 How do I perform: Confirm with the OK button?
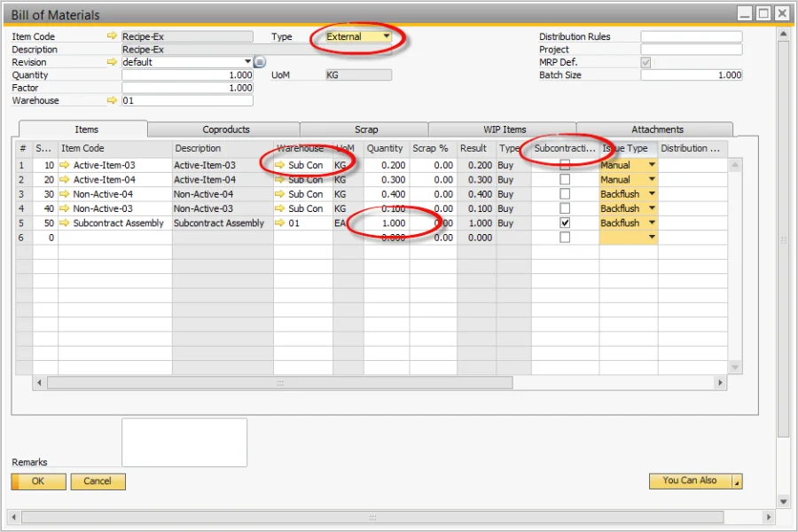[x=39, y=481]
